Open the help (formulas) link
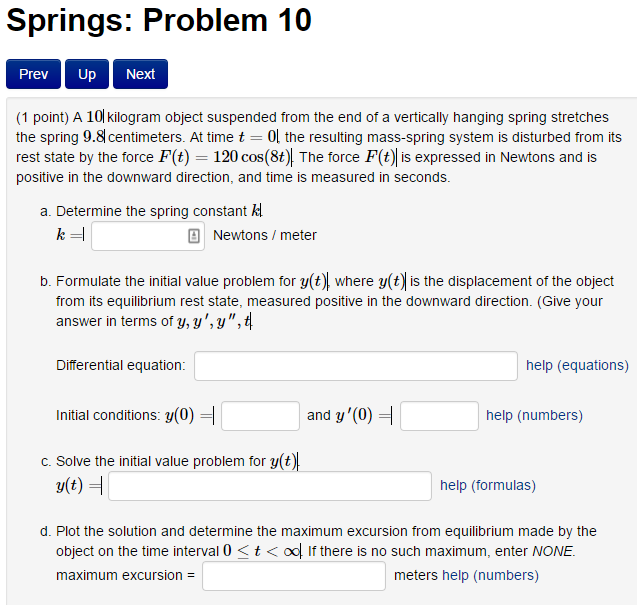Viewport: 637px width, 605px height. point(488,485)
